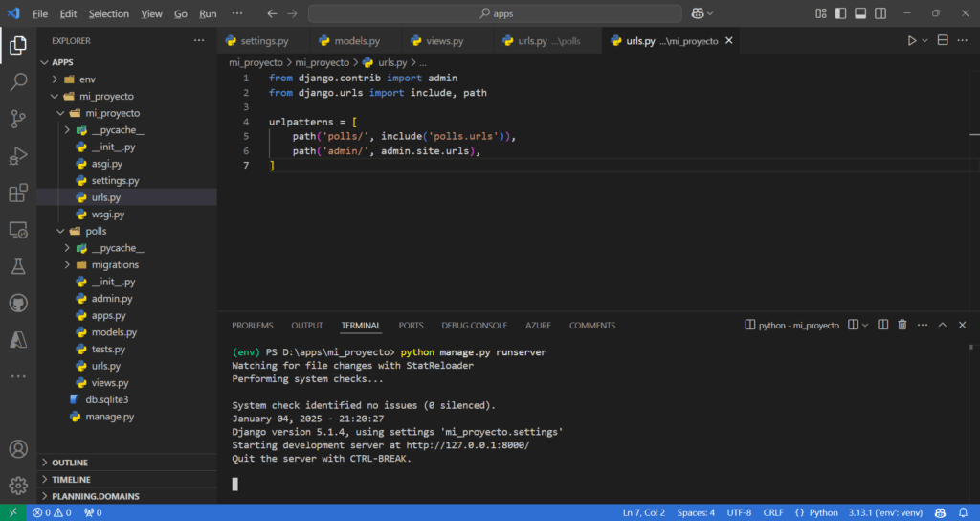Open the Search view in activity bar
The height and width of the screenshot is (521, 980).
18,81
